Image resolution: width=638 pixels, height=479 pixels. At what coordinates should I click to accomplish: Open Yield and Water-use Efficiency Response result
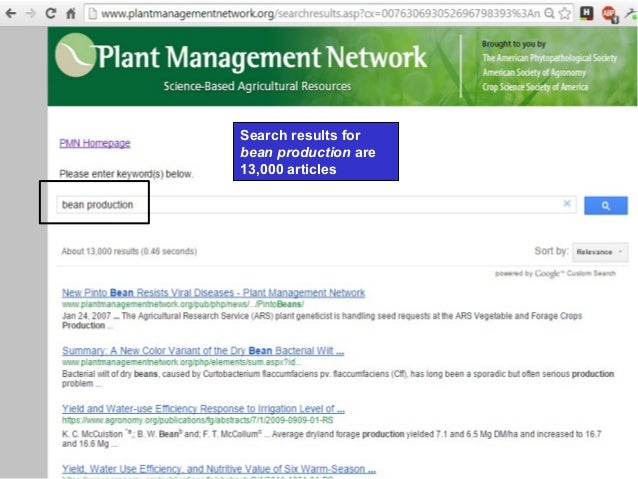coord(203,409)
